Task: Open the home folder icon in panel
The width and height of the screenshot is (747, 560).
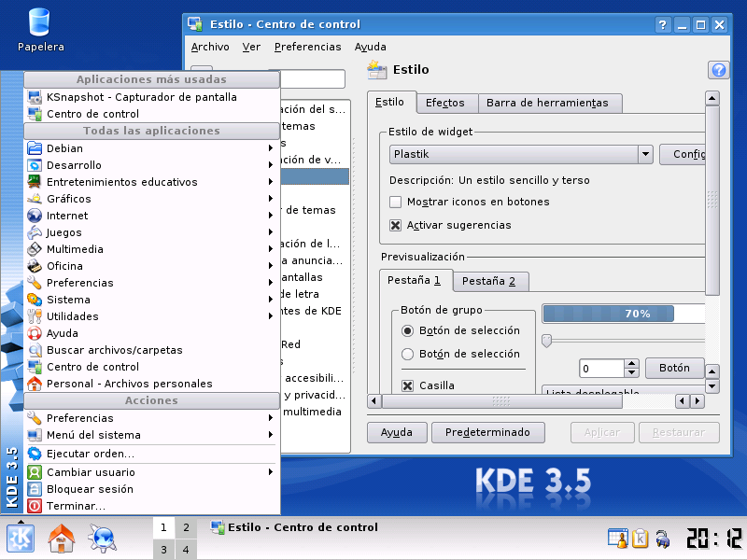Action: [x=62, y=539]
